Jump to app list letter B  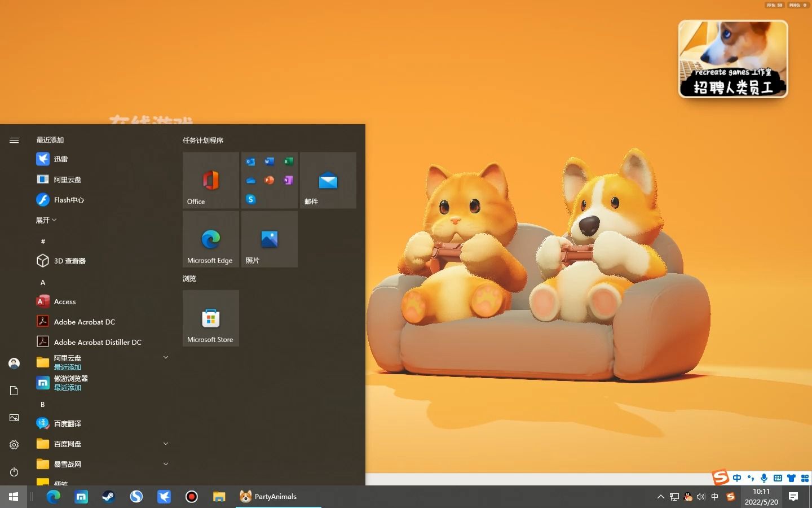[43, 404]
